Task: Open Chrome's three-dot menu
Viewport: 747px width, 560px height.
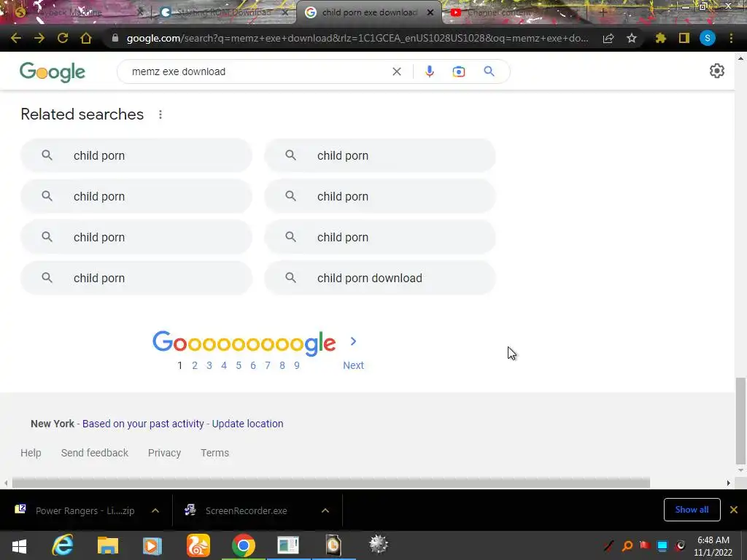Action: [x=731, y=38]
